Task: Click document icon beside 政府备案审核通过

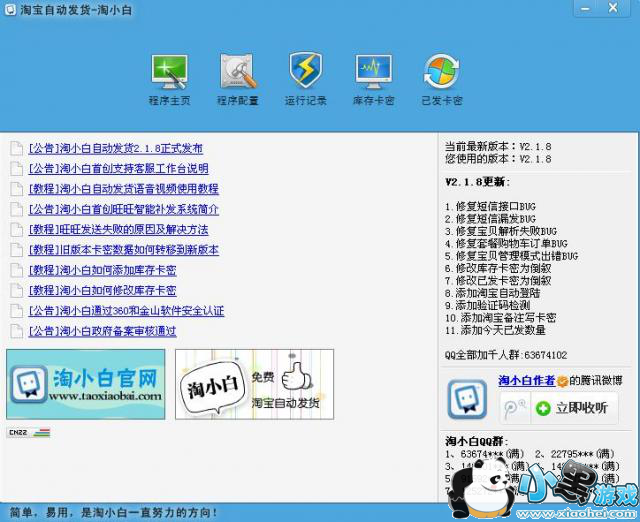Action: point(16,331)
